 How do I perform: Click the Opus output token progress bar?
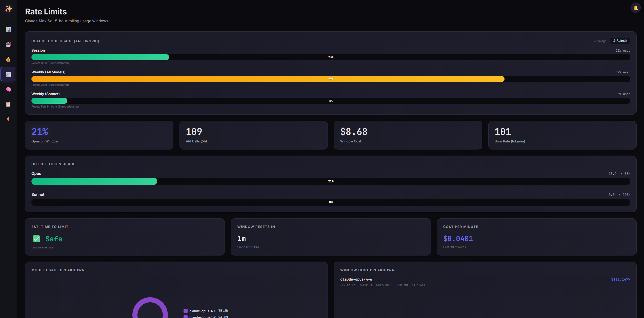[331, 181]
